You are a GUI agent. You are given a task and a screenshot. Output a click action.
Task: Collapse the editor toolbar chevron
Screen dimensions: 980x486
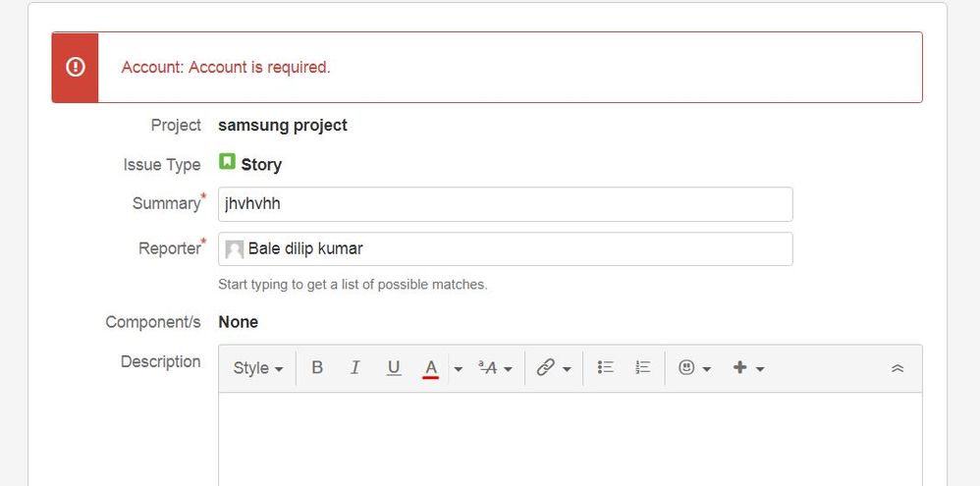(898, 368)
